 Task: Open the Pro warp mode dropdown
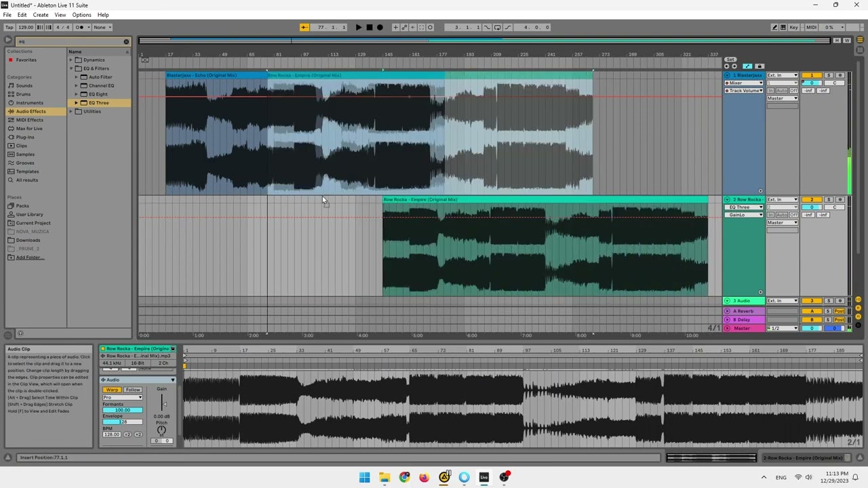[x=122, y=397]
